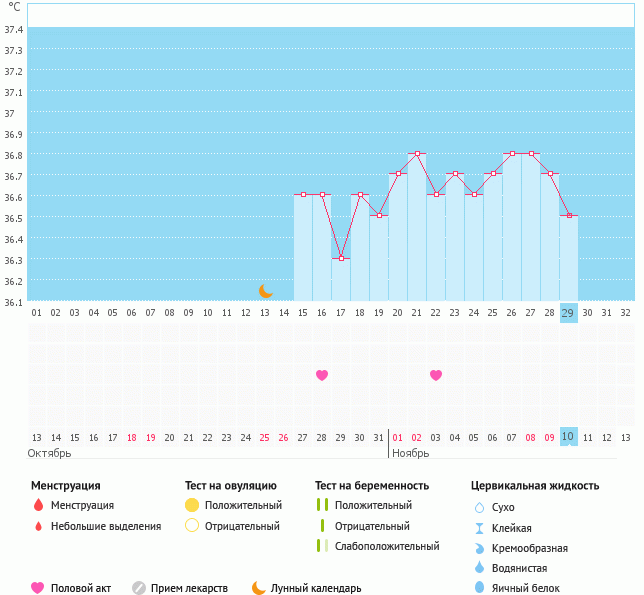Screen dimensions: 644x595
Task: Click the Клейкая cervical fluid icon
Action: [x=479, y=528]
